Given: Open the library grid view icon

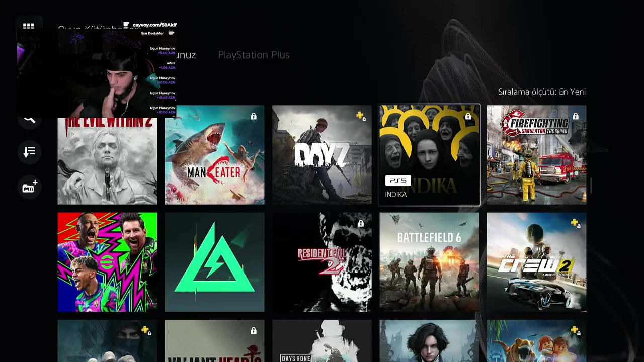Looking at the screenshot, I should coord(29,26).
